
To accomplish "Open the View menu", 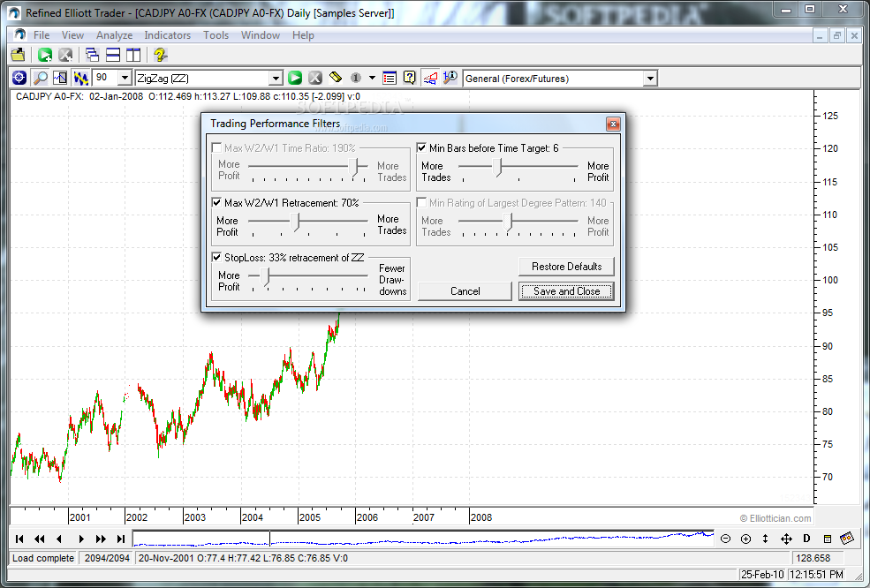I will coord(72,35).
